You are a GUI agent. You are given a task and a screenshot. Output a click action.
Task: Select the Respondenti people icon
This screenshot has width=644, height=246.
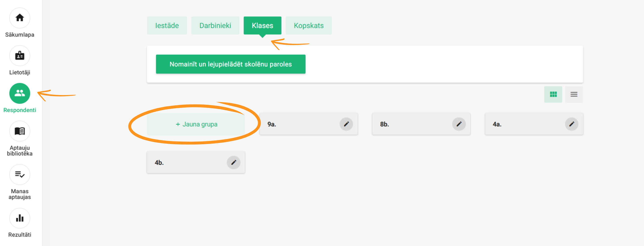tap(19, 93)
